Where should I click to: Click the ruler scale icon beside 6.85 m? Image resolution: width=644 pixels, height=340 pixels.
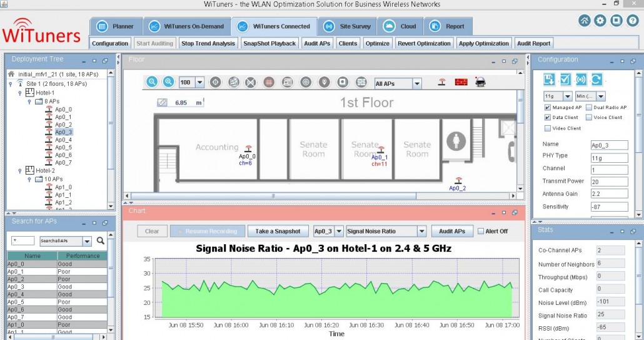162,102
